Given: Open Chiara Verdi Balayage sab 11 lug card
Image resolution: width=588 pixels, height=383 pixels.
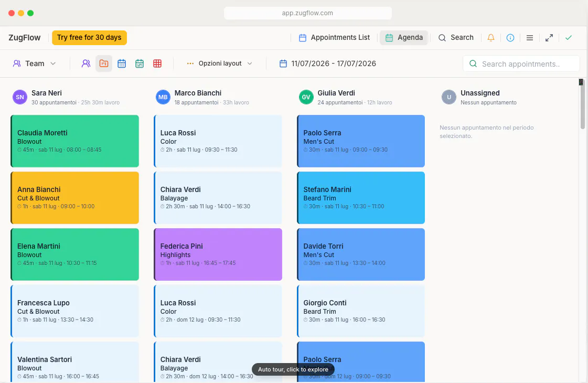Looking at the screenshot, I should (218, 198).
